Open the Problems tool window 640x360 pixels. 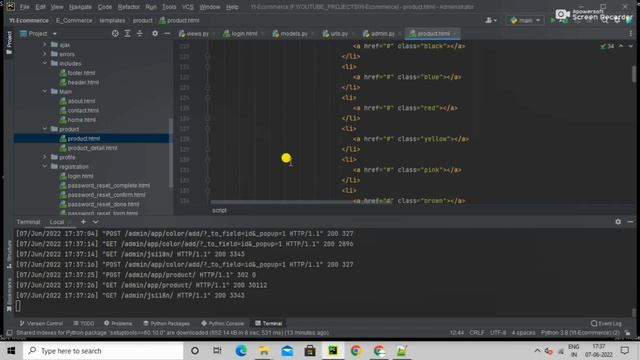118,323
